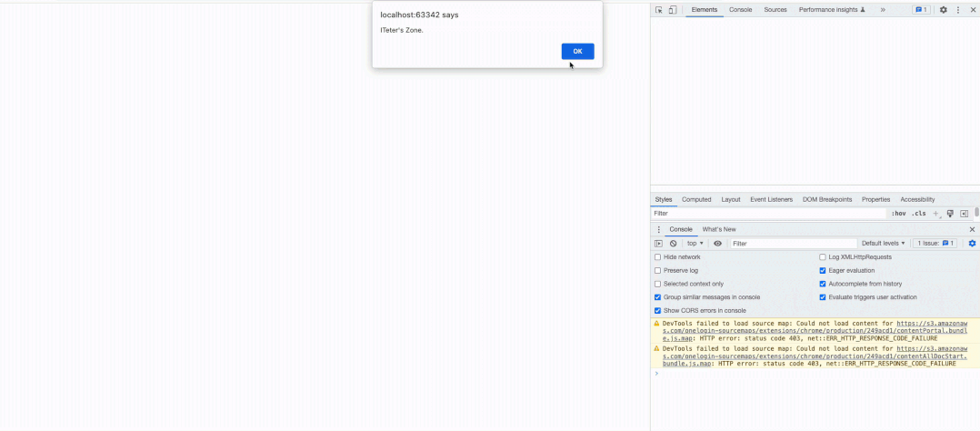Show computed styles sidebar icon
This screenshot has height=431, width=980.
(964, 214)
